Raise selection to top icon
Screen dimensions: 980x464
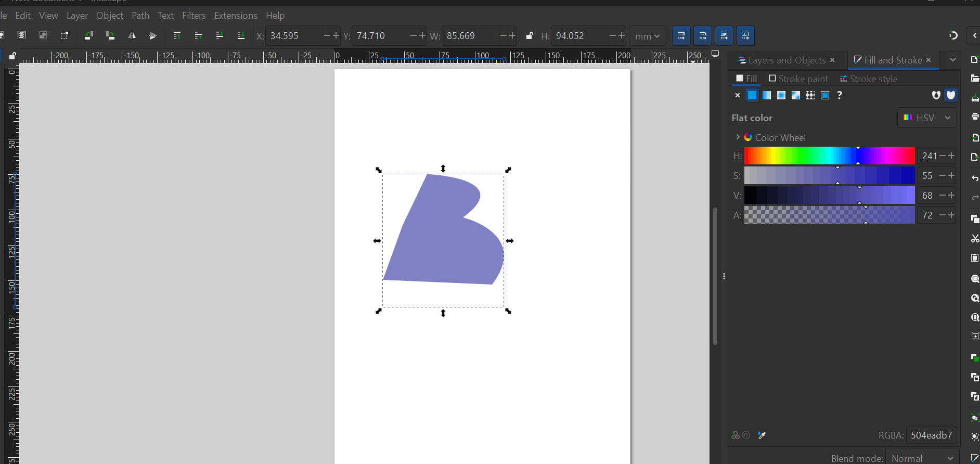click(177, 36)
